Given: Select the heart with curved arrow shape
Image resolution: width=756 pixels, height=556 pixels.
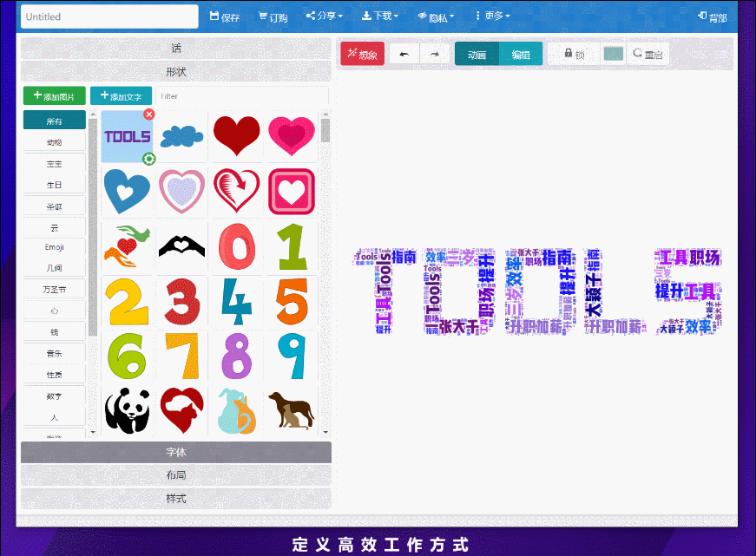Looking at the screenshot, I should point(237,191).
